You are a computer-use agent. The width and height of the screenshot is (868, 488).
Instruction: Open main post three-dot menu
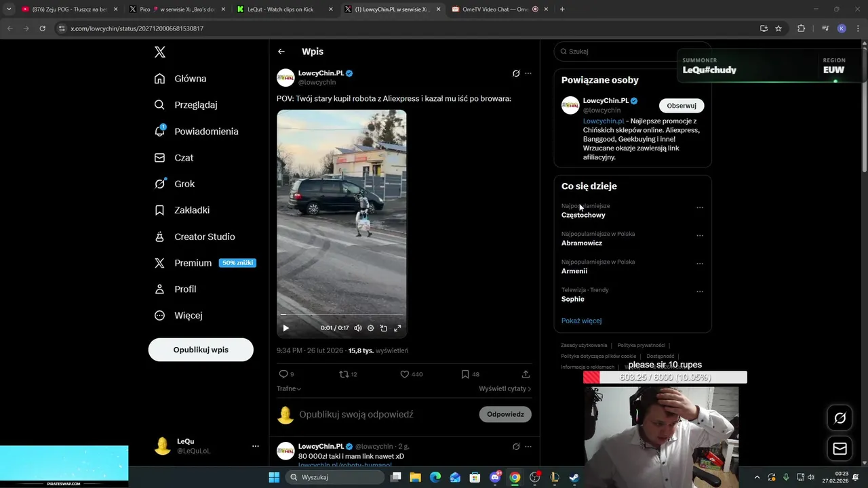(x=528, y=73)
